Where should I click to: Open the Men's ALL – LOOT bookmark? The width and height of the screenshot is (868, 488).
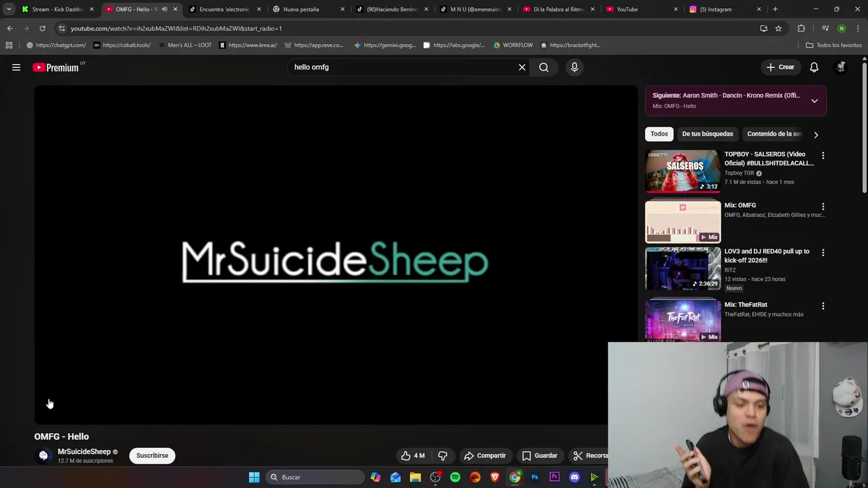point(184,45)
